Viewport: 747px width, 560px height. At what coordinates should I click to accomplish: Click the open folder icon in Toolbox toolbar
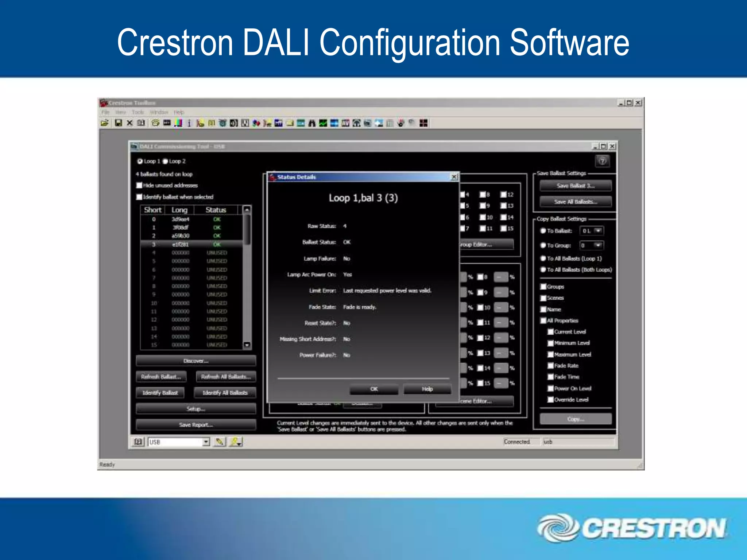point(105,123)
